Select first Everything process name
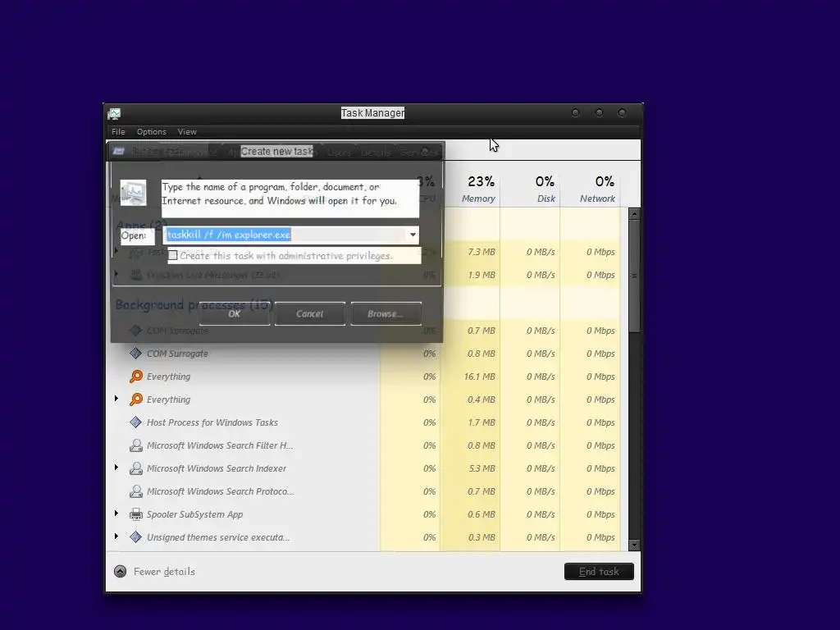The height and width of the screenshot is (630, 840). coord(168,377)
